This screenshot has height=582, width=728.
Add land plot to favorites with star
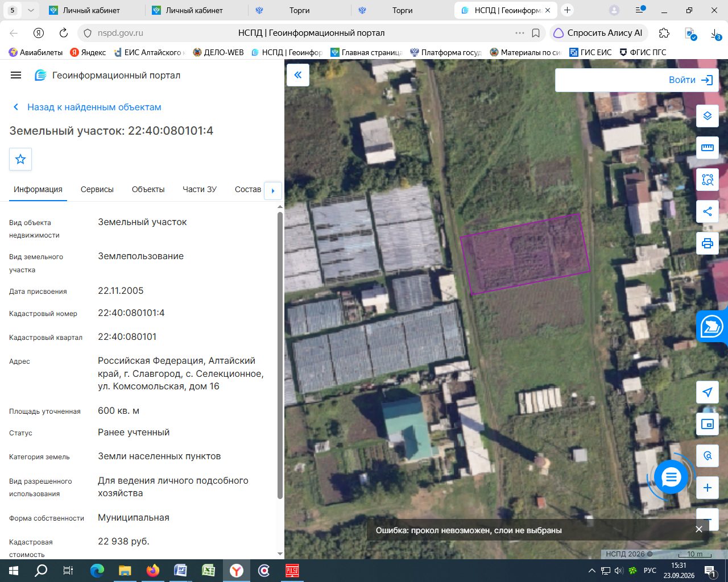point(20,159)
